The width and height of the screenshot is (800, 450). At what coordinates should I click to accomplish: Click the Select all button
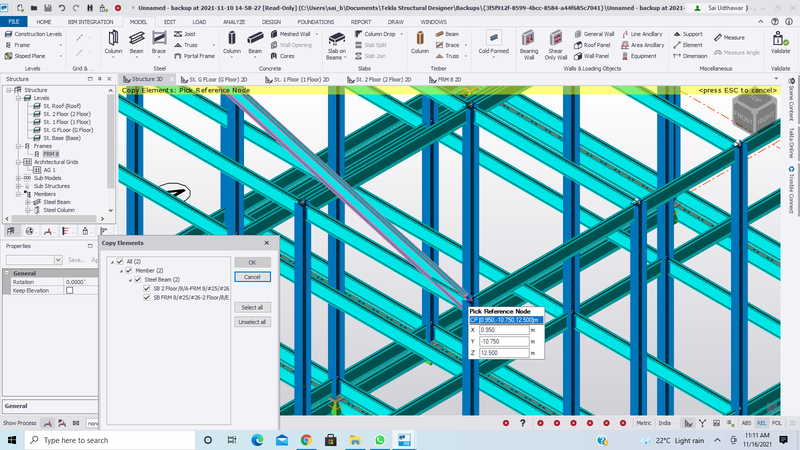click(x=252, y=307)
